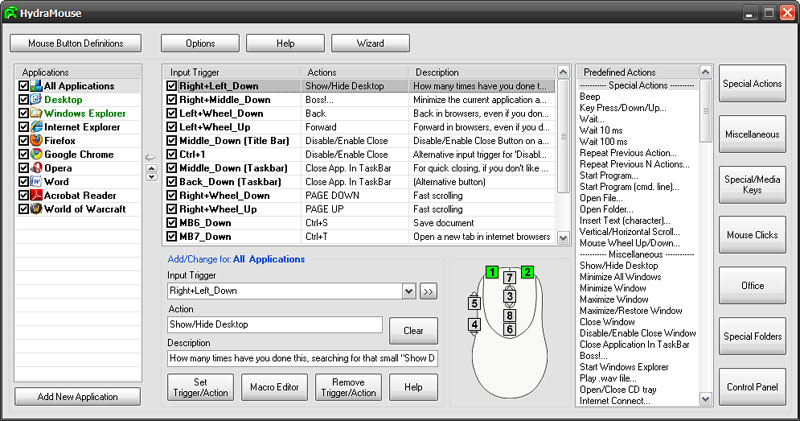This screenshot has width=800, height=421.
Task: Uncheck the Desktop application checkbox
Action: 23,100
